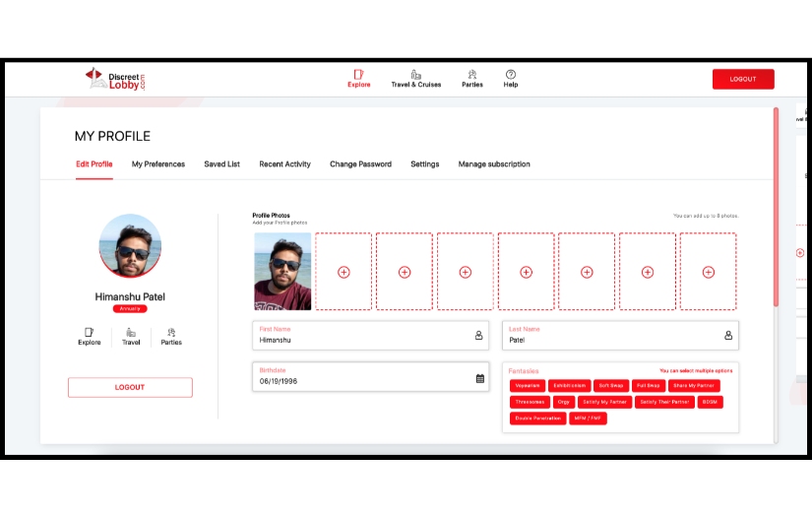Open the Saved List tab

221,164
